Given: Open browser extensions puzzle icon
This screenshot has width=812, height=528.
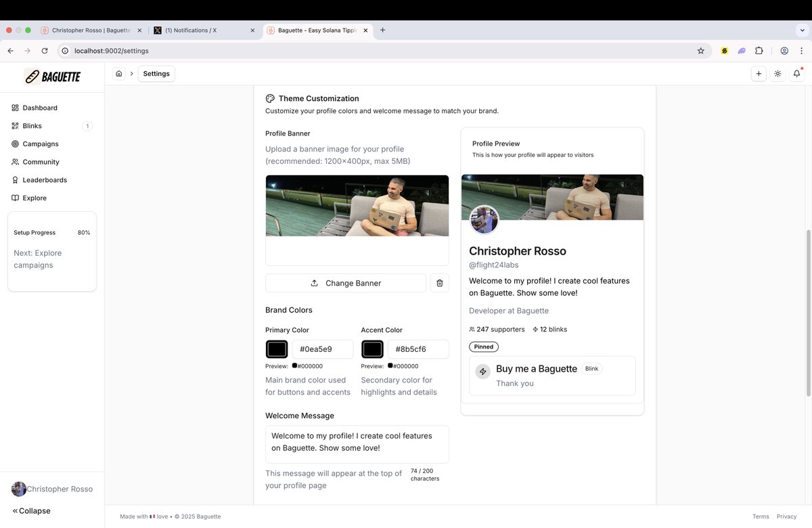Looking at the screenshot, I should click(x=759, y=51).
